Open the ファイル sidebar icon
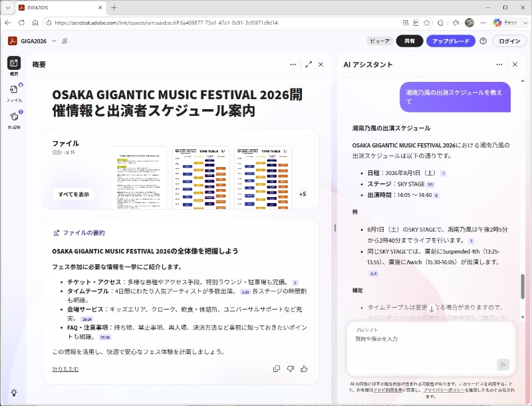 tap(14, 90)
